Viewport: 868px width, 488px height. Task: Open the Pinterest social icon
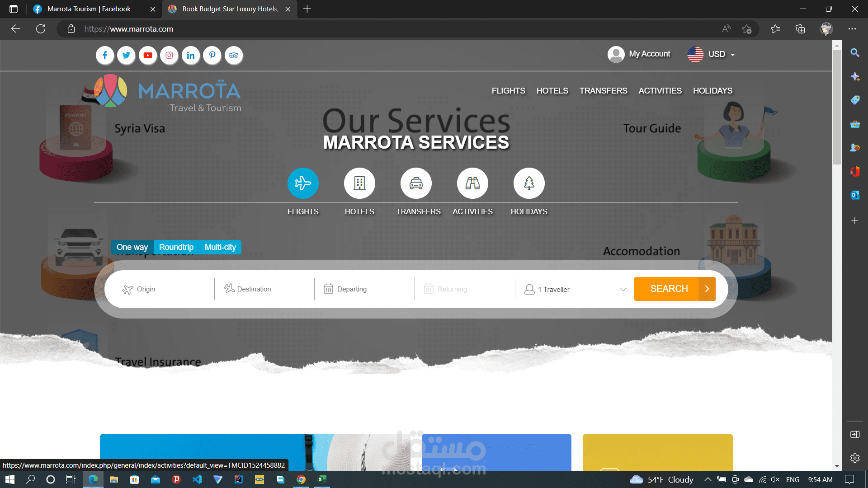coord(212,55)
